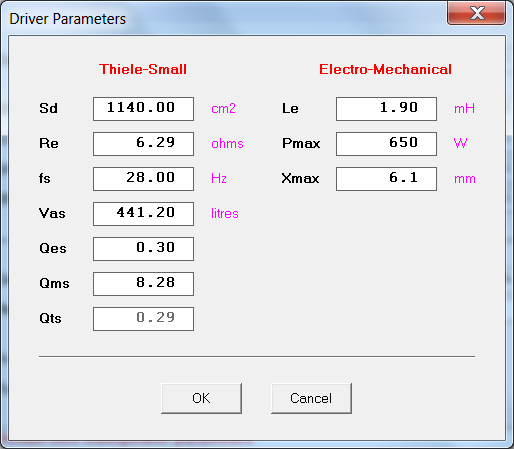
Task: Click the Hz unit text
Action: coord(219,178)
